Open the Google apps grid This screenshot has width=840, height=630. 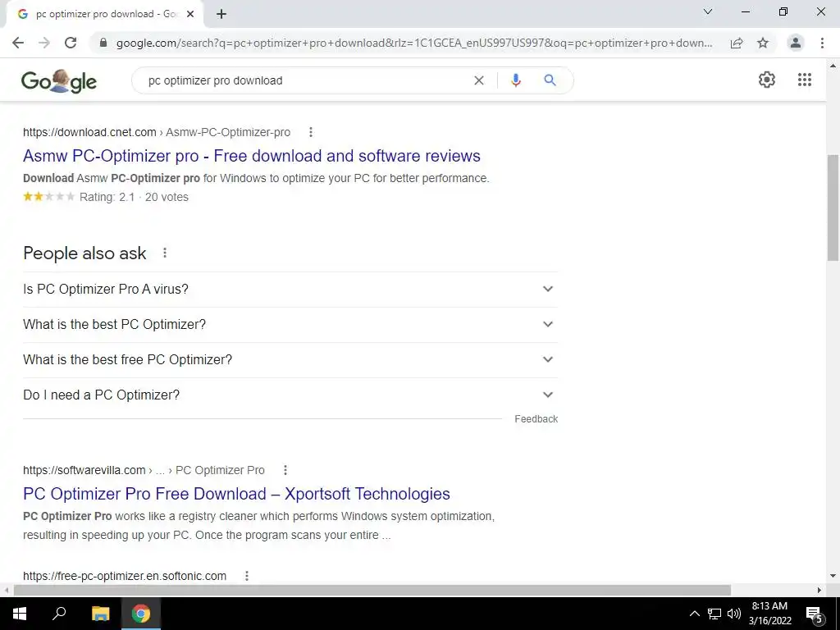click(x=805, y=80)
